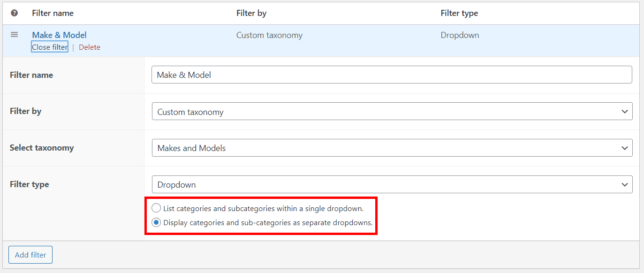
Task: Click the Filter type column header
Action: 459,13
